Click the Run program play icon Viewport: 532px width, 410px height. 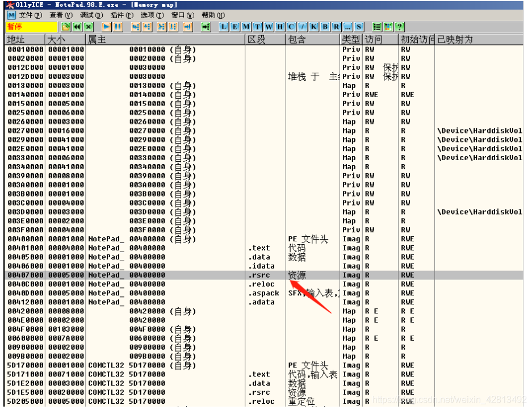coord(107,27)
